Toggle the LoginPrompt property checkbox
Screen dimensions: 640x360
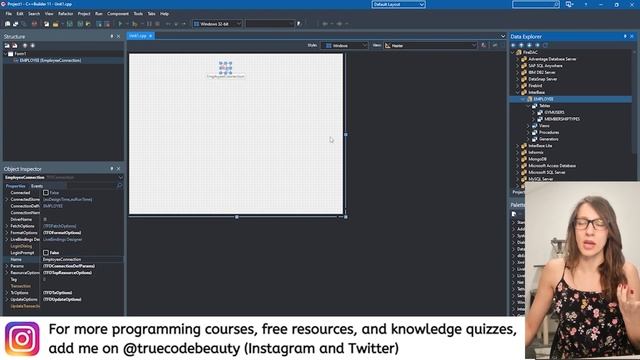click(x=46, y=253)
